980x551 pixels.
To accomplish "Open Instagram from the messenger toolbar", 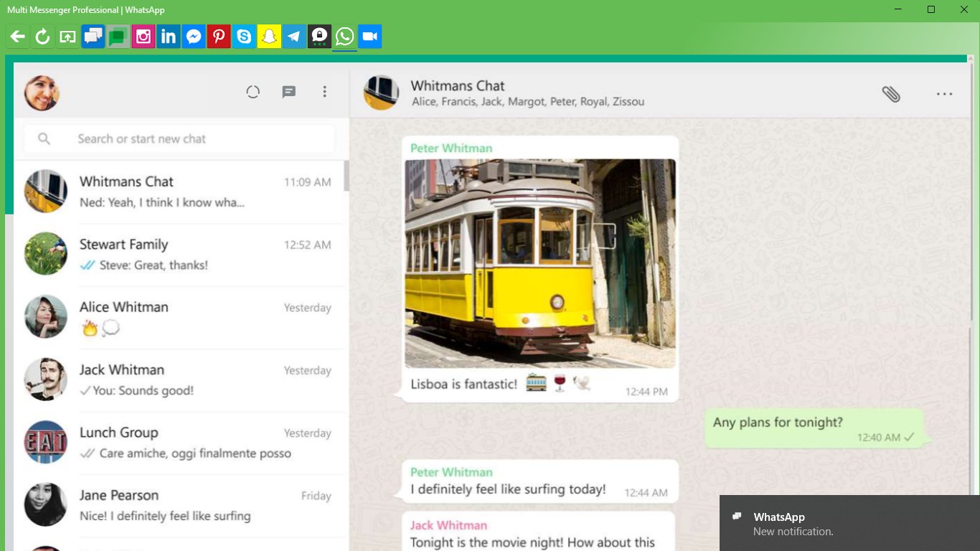I will coord(143,36).
